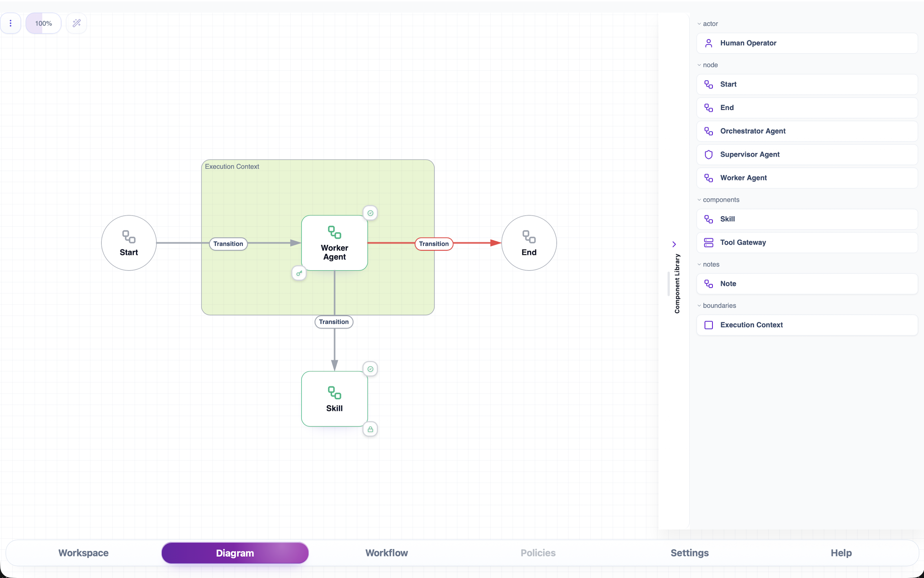Pick Tool Gateway label in library
Screen dimensions: 924x578
(x=743, y=242)
